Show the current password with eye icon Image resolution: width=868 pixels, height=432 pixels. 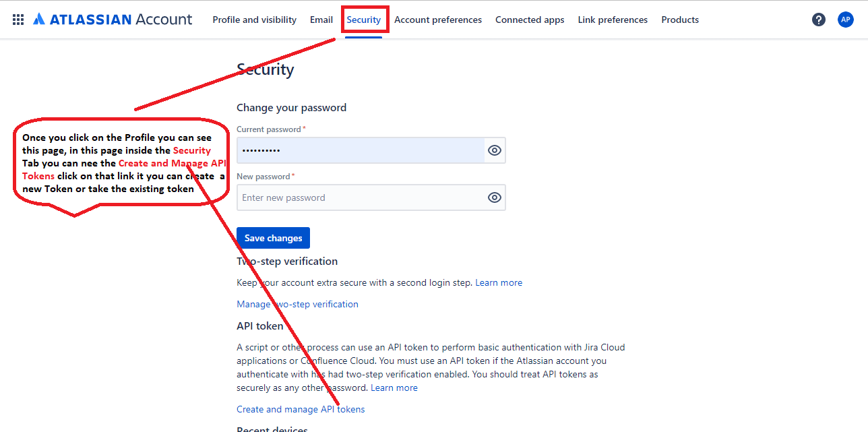tap(495, 150)
